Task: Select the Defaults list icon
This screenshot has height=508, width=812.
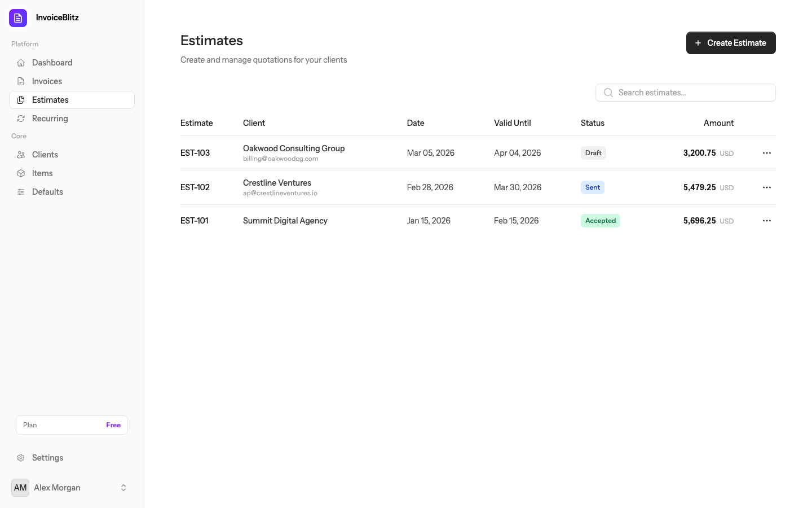Action: point(21,191)
